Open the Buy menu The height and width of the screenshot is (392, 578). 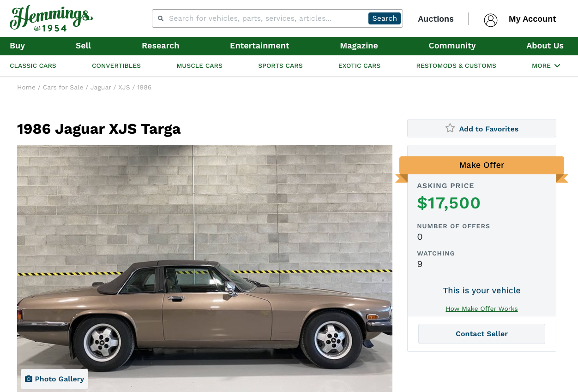(18, 46)
